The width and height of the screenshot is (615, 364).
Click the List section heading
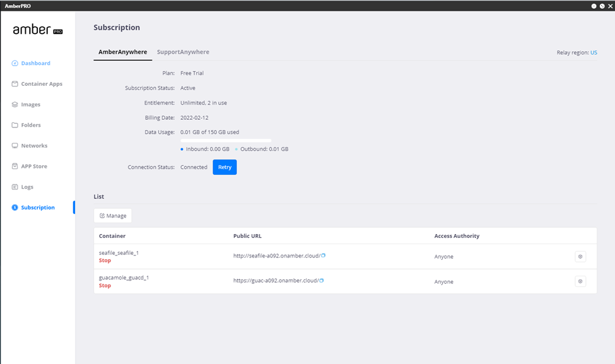(99, 197)
